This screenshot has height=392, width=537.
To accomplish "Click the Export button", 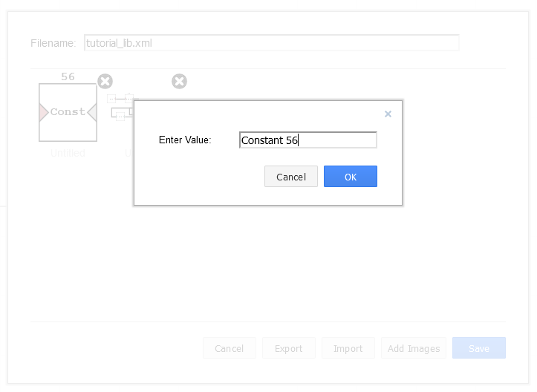I will click(x=288, y=348).
